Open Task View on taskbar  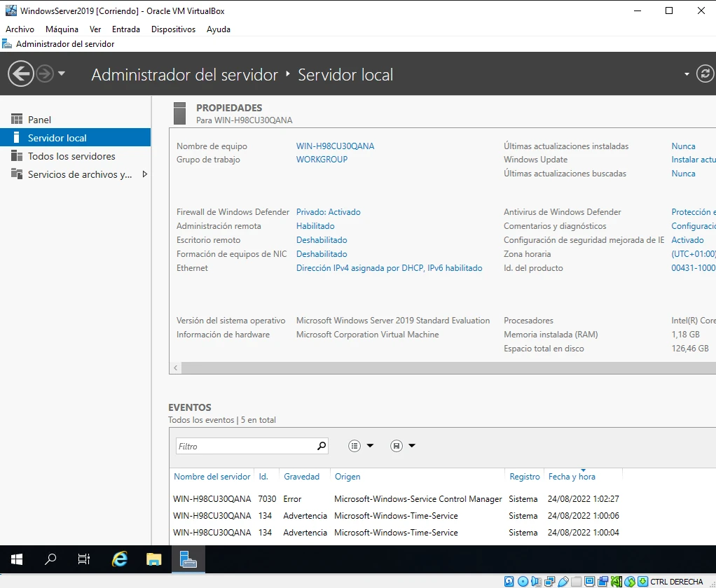click(84, 559)
